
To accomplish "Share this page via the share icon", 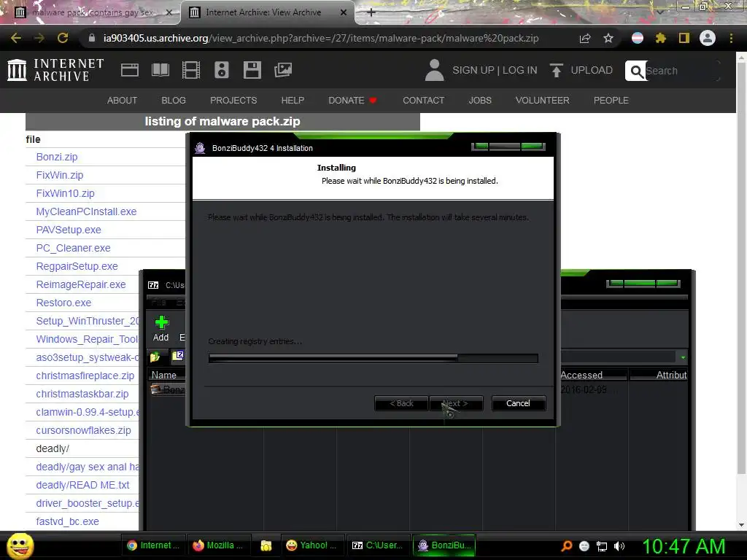I will coord(585,38).
